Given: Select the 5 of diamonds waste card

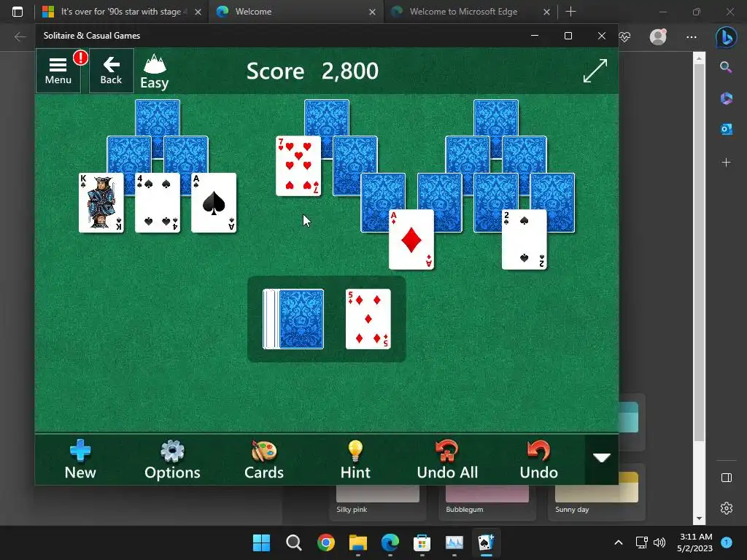Looking at the screenshot, I should 368,319.
